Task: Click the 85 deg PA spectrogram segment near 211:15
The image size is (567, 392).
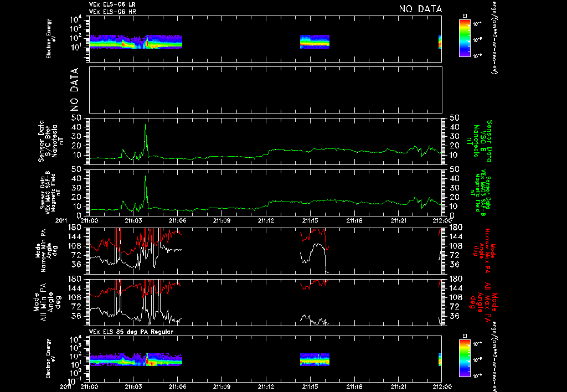Action: [x=315, y=359]
